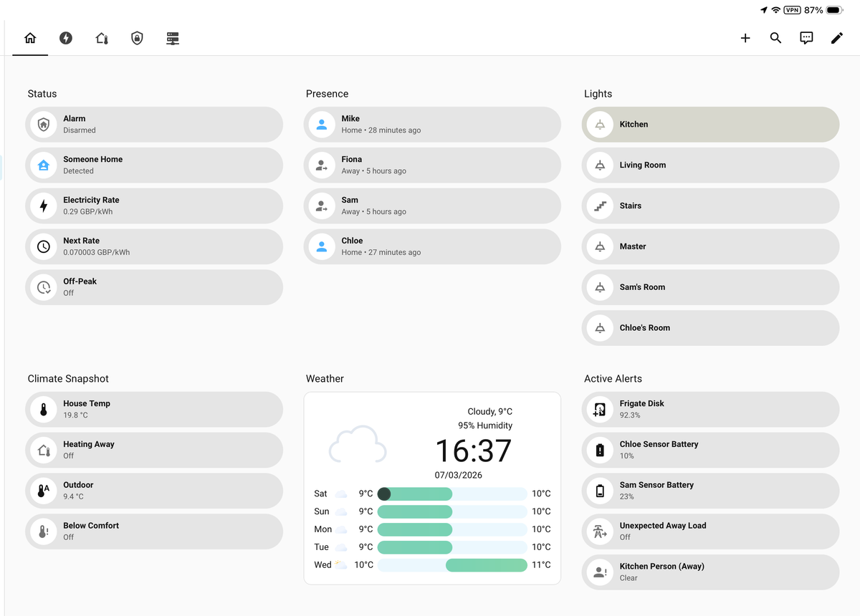The image size is (860, 616).
Task: Open the search icon in the toolbar
Action: (x=775, y=38)
